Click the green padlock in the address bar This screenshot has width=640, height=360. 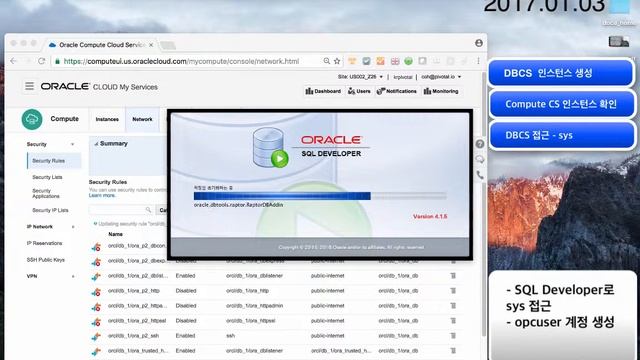(x=58, y=61)
